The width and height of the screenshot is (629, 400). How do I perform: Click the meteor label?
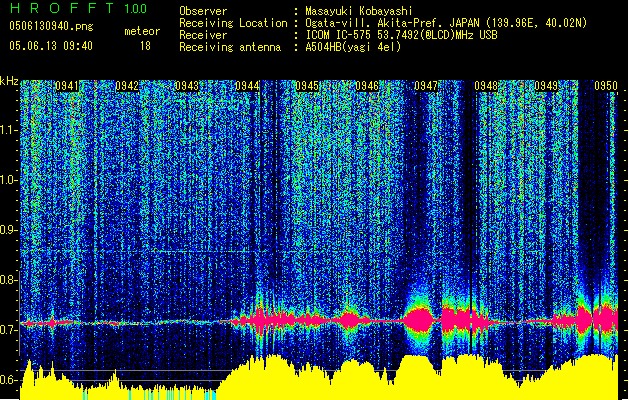point(142,31)
